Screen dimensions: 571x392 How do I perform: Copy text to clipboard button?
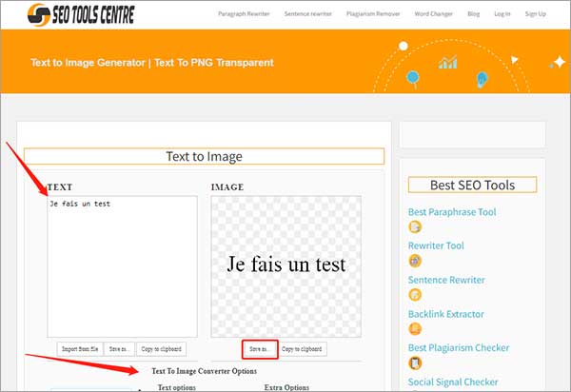pos(162,349)
